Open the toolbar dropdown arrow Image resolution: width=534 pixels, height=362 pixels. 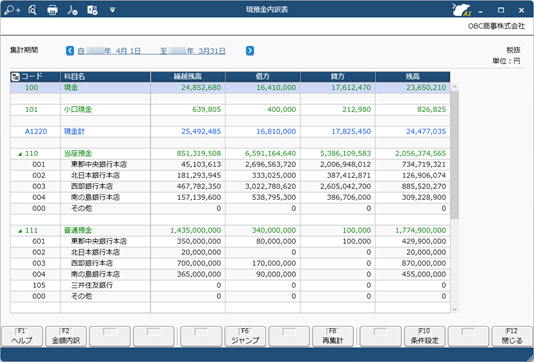[x=112, y=10]
